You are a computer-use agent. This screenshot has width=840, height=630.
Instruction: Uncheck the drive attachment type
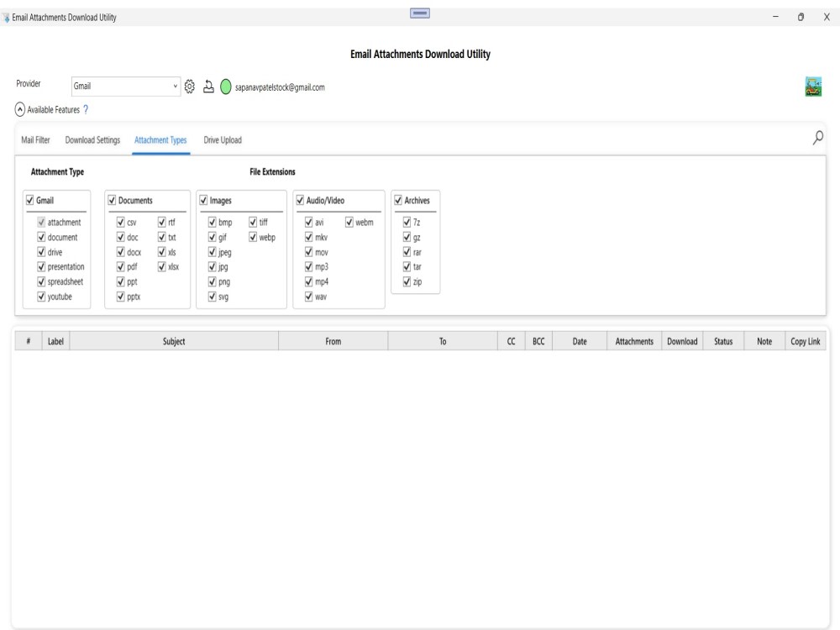[41, 252]
